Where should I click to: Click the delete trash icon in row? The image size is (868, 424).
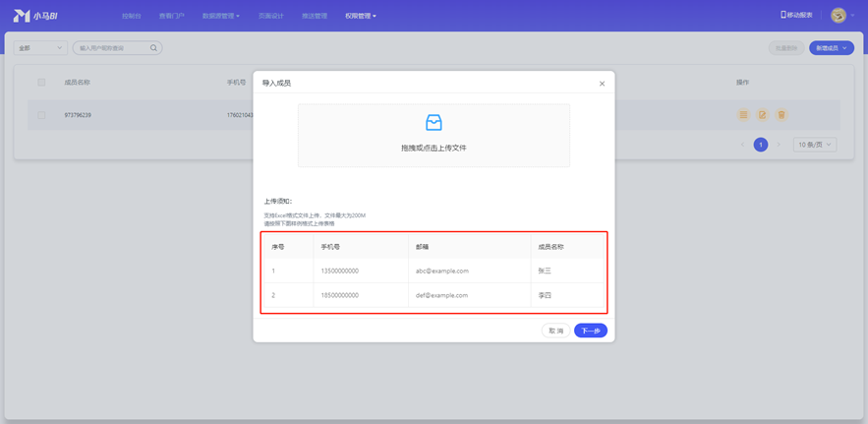click(781, 115)
